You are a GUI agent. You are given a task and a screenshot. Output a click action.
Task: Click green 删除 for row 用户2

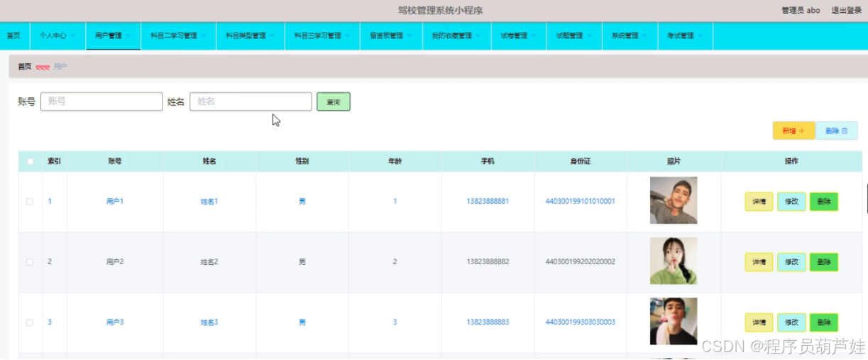pyautogui.click(x=824, y=262)
